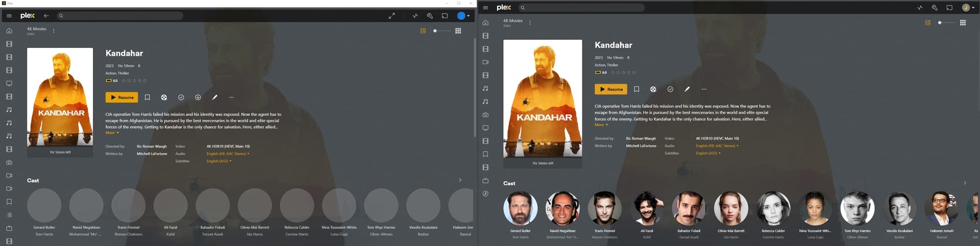Edit Kandahar with pencil icon in left window
This screenshot has height=246, width=980.
pyautogui.click(x=214, y=97)
